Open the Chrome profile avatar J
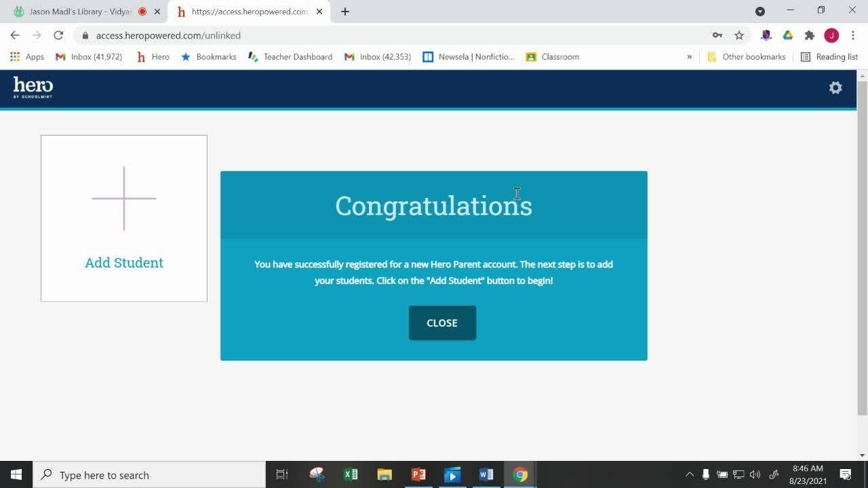 point(831,35)
